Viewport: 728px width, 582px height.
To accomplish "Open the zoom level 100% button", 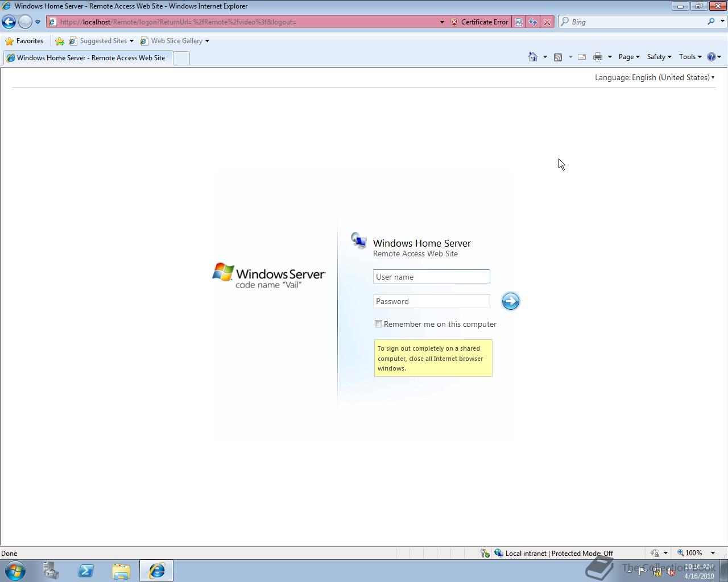I will click(x=690, y=553).
